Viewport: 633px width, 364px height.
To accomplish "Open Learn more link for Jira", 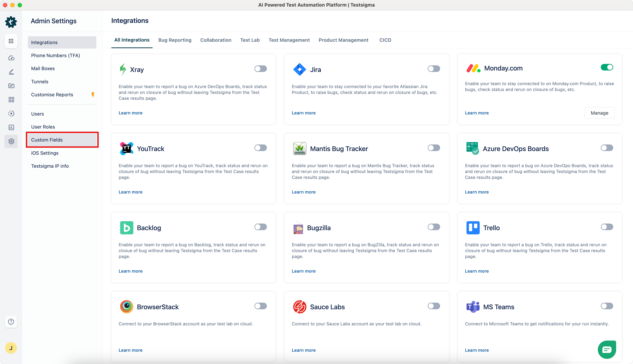I will tap(303, 113).
